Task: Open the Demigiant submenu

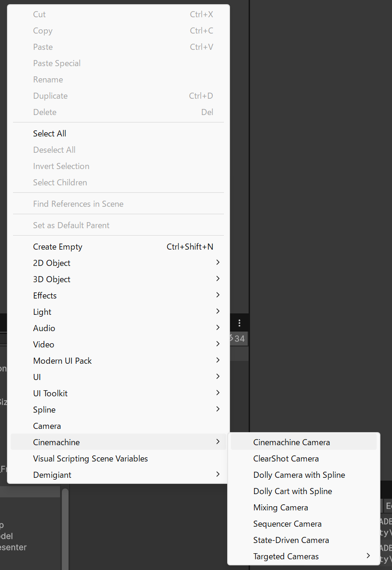Action: [x=52, y=475]
